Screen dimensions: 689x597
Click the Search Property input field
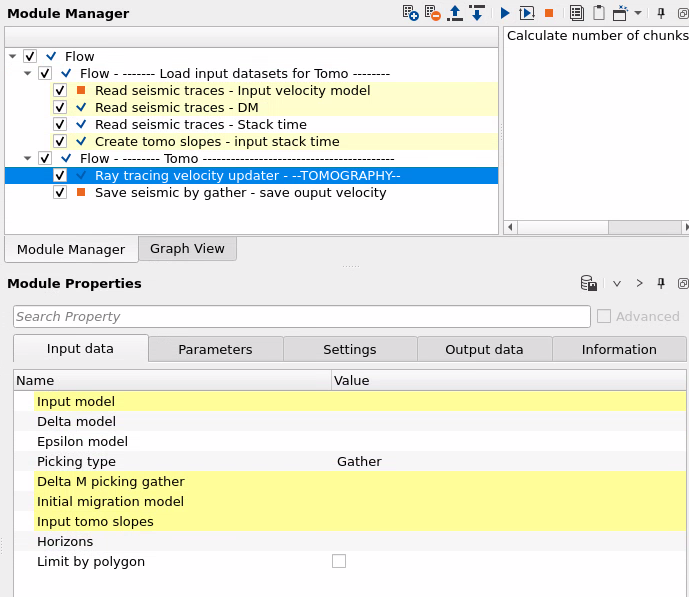click(301, 316)
